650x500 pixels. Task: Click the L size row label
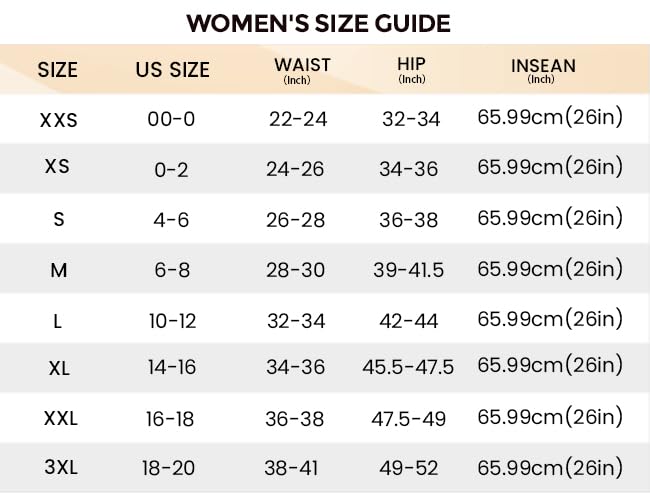click(x=58, y=321)
